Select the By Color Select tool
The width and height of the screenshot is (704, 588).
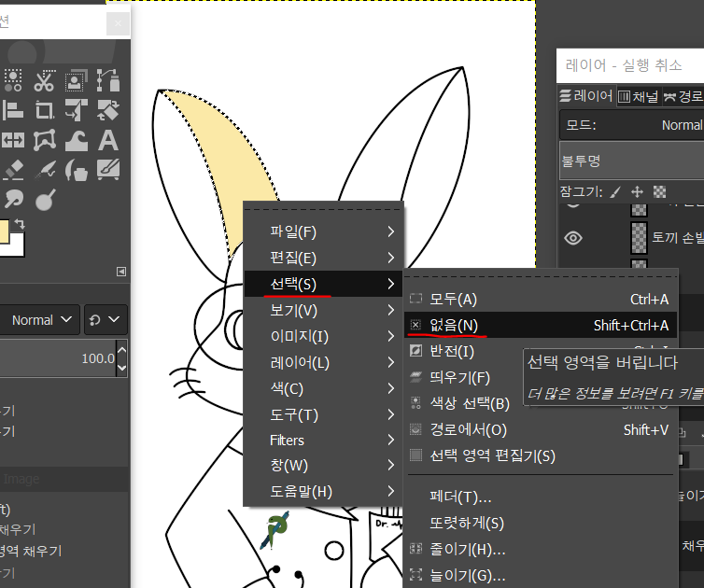(13, 81)
